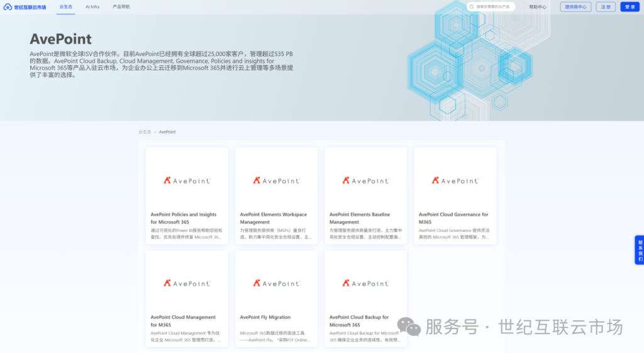The height and width of the screenshot is (353, 644).
Task: Click AvePoint logo on Fly Migration card
Action: click(276, 283)
